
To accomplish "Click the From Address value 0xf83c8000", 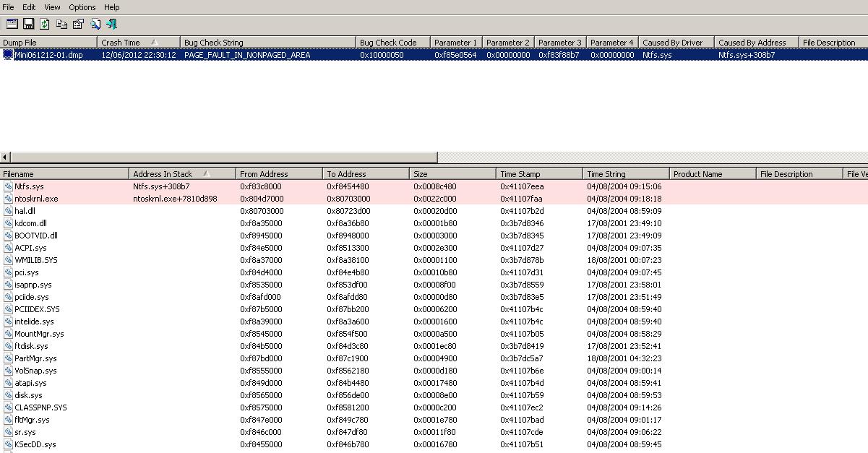I will 261,186.
